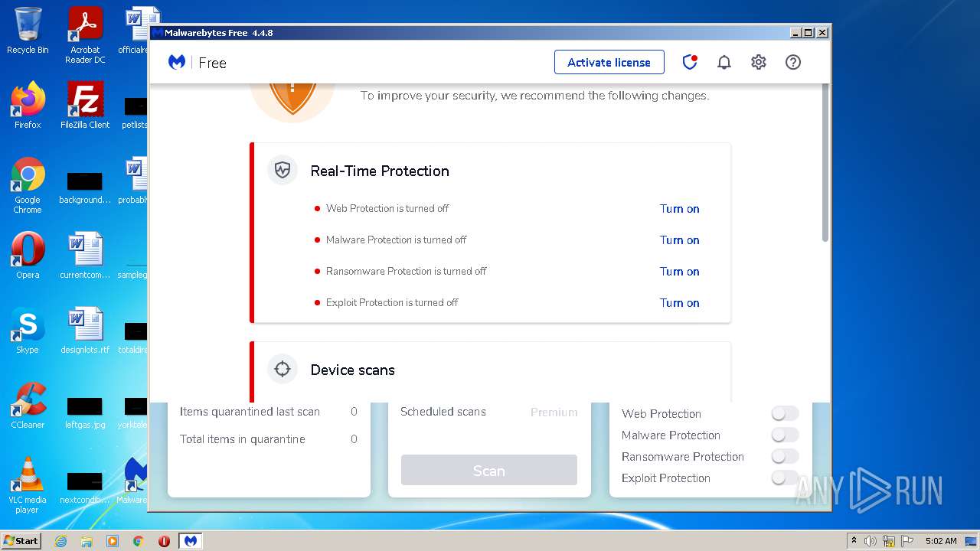The height and width of the screenshot is (551, 980).
Task: Open settings gear in Malwarebytes
Action: 759,63
